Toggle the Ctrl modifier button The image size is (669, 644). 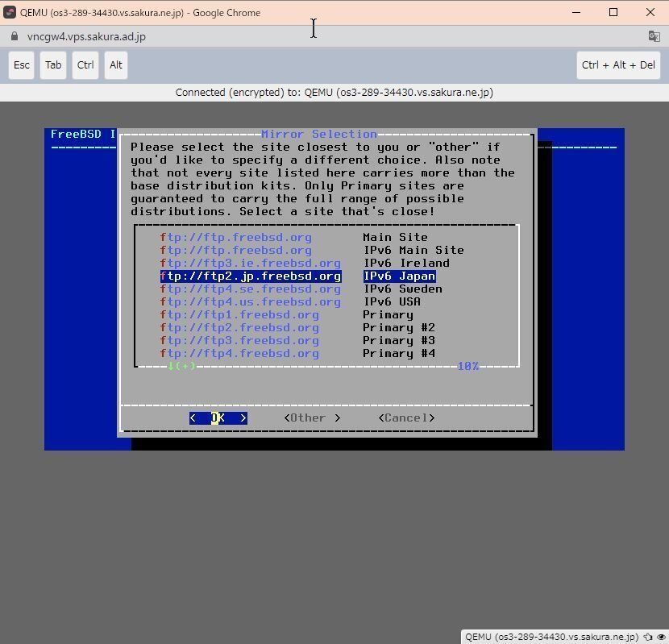(85, 65)
